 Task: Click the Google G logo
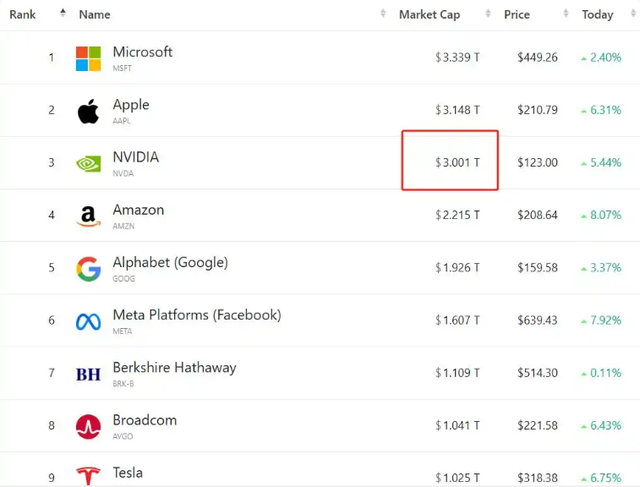(x=88, y=269)
